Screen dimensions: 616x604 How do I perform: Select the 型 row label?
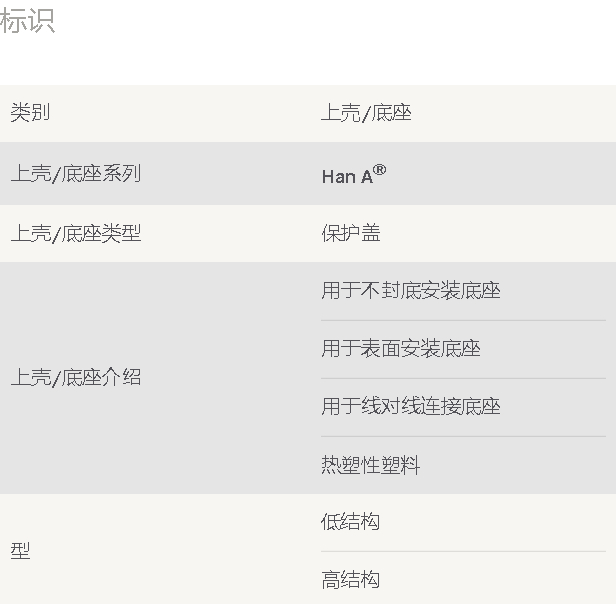pyautogui.click(x=20, y=551)
